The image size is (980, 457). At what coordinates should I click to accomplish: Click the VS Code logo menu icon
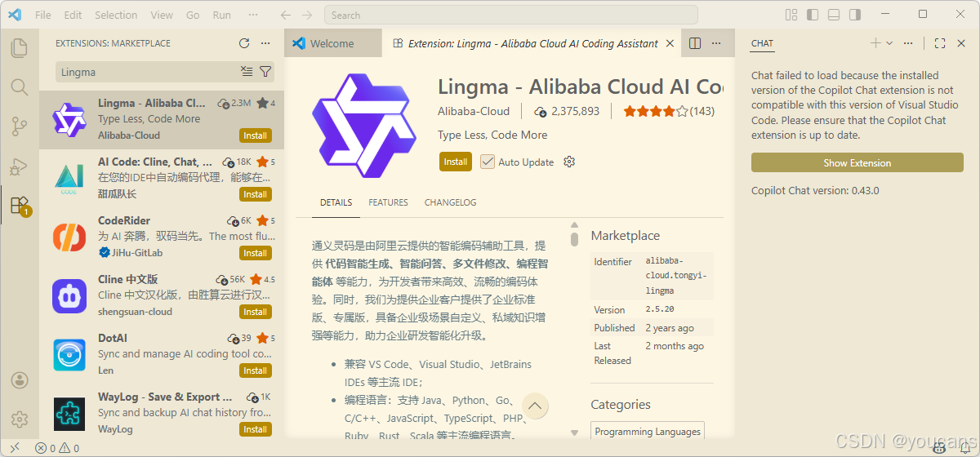coord(15,15)
